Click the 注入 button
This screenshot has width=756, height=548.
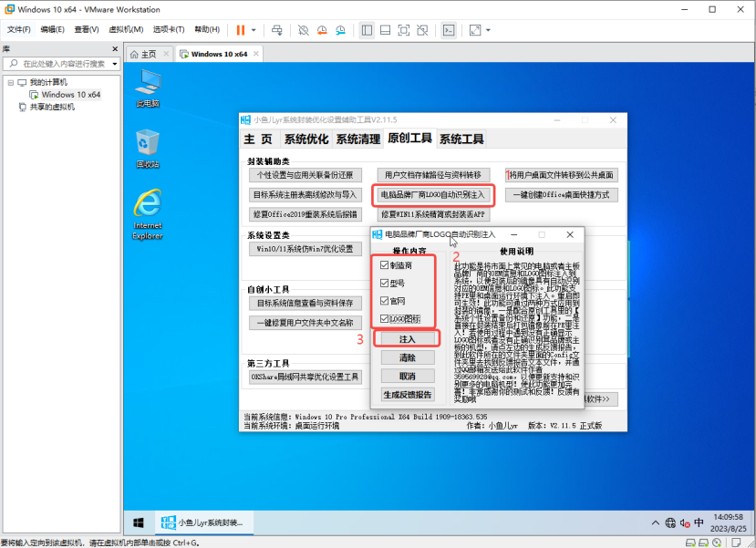(x=408, y=339)
